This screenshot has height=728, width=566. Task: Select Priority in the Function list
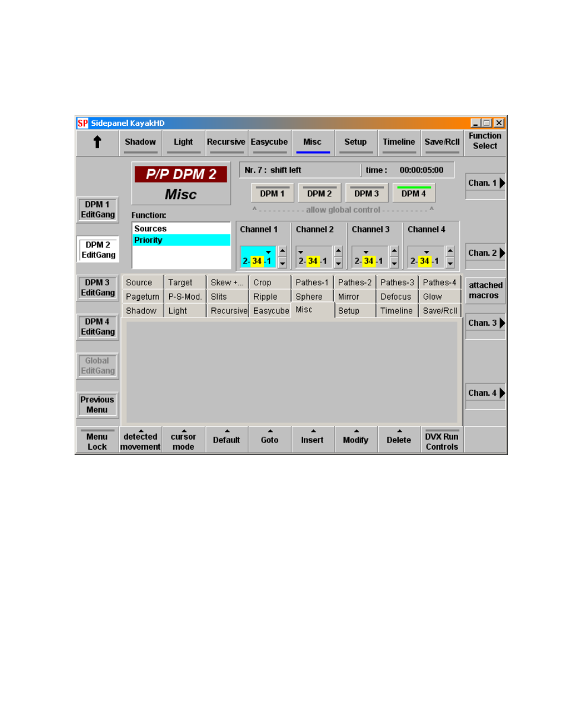pyautogui.click(x=181, y=240)
